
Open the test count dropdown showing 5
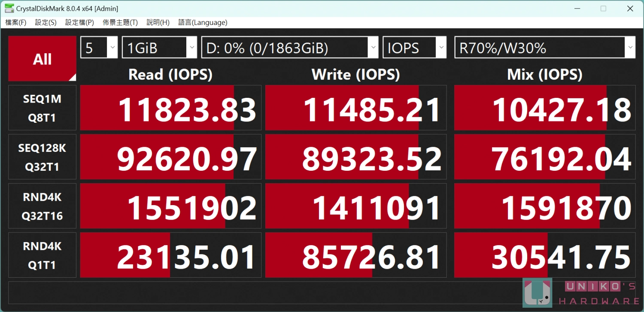tap(99, 47)
